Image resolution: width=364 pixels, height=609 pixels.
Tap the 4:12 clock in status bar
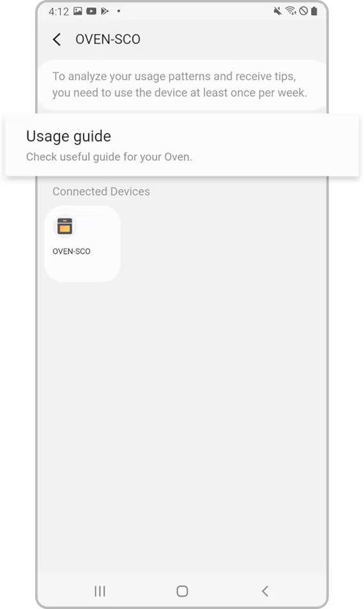click(59, 12)
